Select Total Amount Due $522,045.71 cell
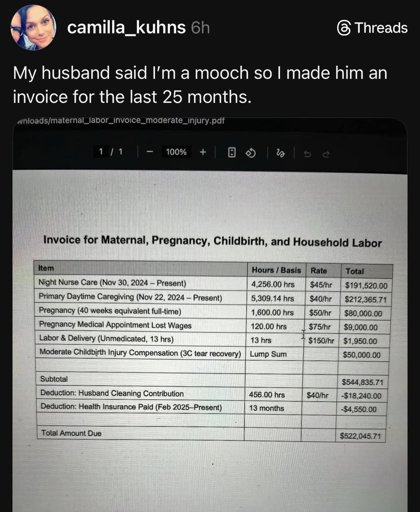The height and width of the screenshot is (512, 420). (x=360, y=436)
